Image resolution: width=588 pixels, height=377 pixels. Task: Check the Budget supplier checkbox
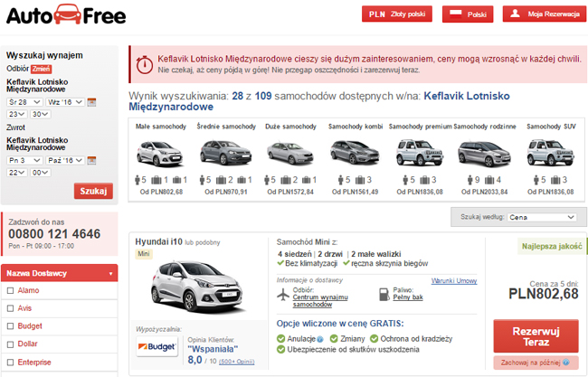point(11,326)
